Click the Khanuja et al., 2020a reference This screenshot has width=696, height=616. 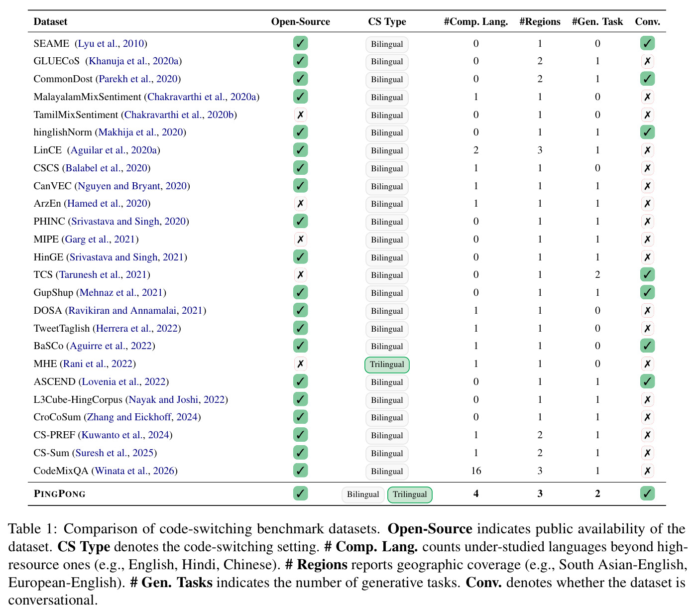click(x=133, y=61)
